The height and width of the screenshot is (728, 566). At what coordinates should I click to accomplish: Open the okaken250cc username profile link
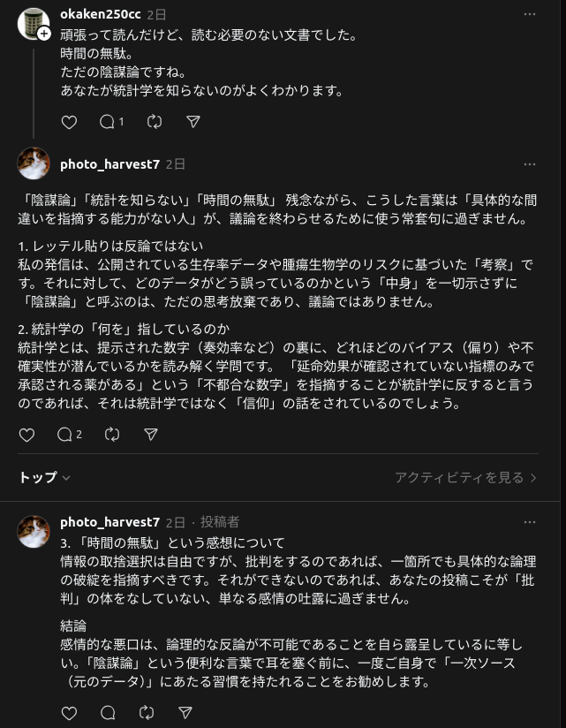100,15
